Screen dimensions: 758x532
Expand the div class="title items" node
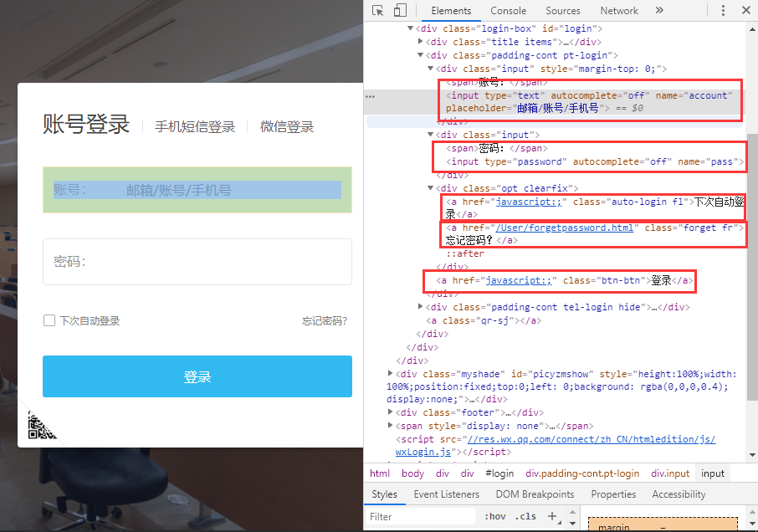pyautogui.click(x=421, y=42)
